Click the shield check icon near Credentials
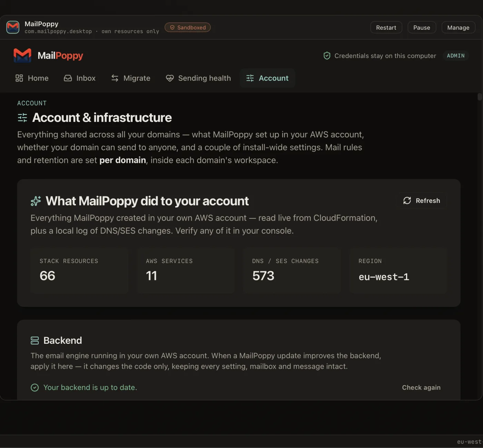483x448 pixels. (x=327, y=56)
